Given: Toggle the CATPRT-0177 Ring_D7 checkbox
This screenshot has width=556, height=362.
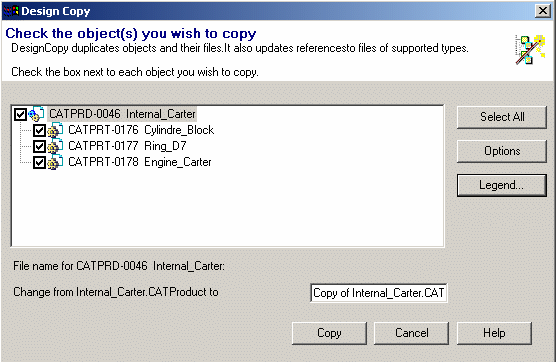Looking at the screenshot, I should (x=39, y=146).
